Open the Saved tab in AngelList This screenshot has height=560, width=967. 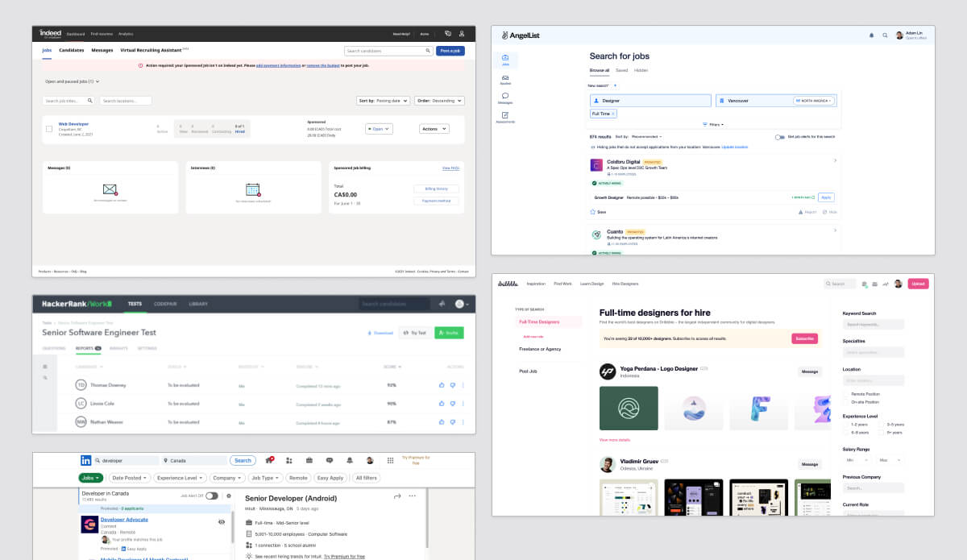[x=621, y=71]
